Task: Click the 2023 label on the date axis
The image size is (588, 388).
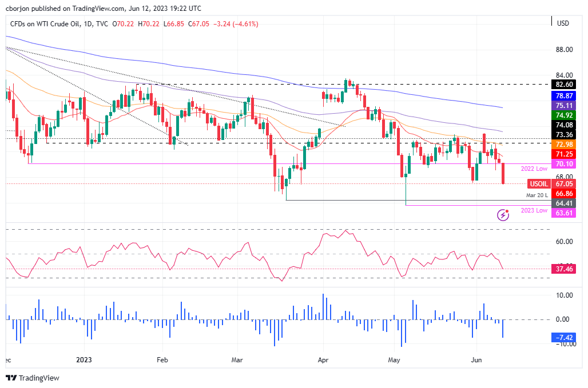Action: (x=84, y=361)
